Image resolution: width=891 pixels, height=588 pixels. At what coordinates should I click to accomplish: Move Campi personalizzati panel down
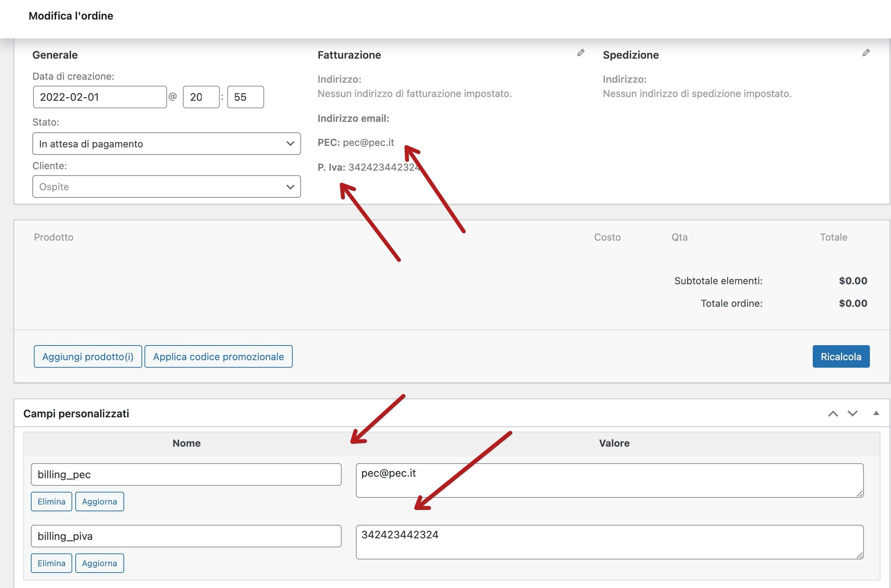(x=852, y=414)
